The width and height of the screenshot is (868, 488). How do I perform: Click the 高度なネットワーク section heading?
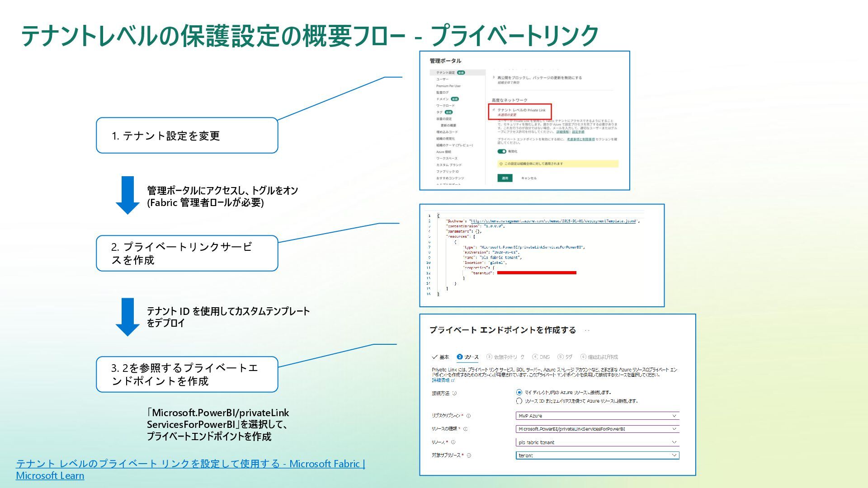(x=509, y=100)
